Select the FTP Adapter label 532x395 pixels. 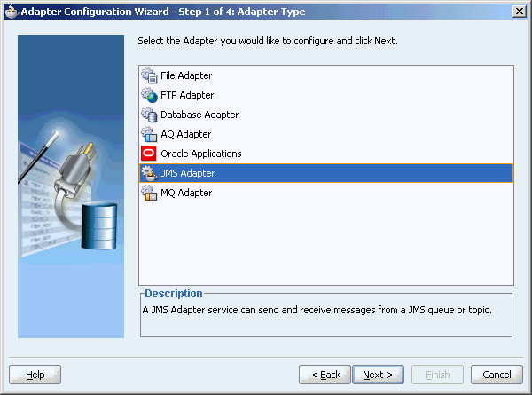(x=187, y=95)
